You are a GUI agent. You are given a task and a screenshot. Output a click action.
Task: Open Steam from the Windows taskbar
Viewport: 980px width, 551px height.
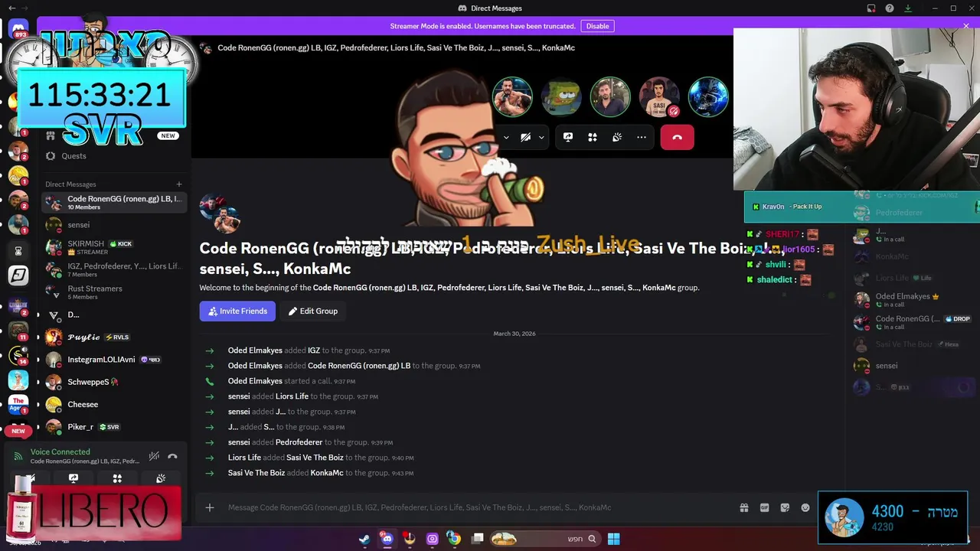(365, 539)
